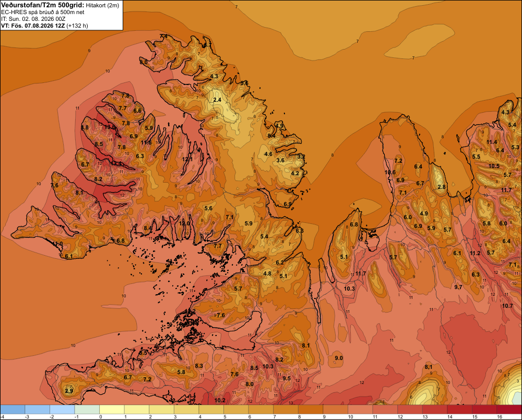
Task: Click the 7.4 temperature value
Action: (164, 36)
